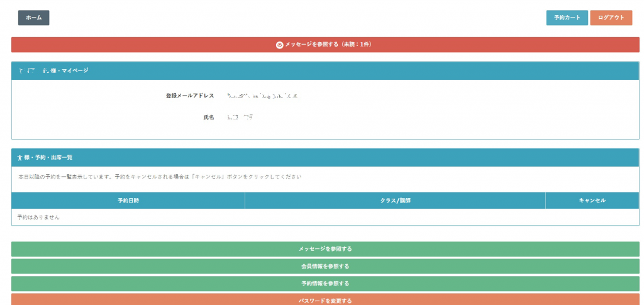Open the 予約カート

pyautogui.click(x=567, y=18)
